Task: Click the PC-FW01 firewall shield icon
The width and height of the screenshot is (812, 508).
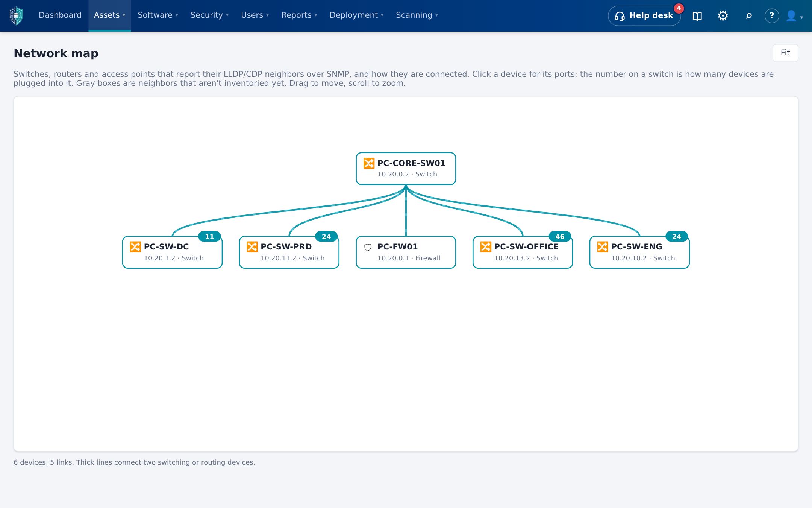Action: coord(368,247)
